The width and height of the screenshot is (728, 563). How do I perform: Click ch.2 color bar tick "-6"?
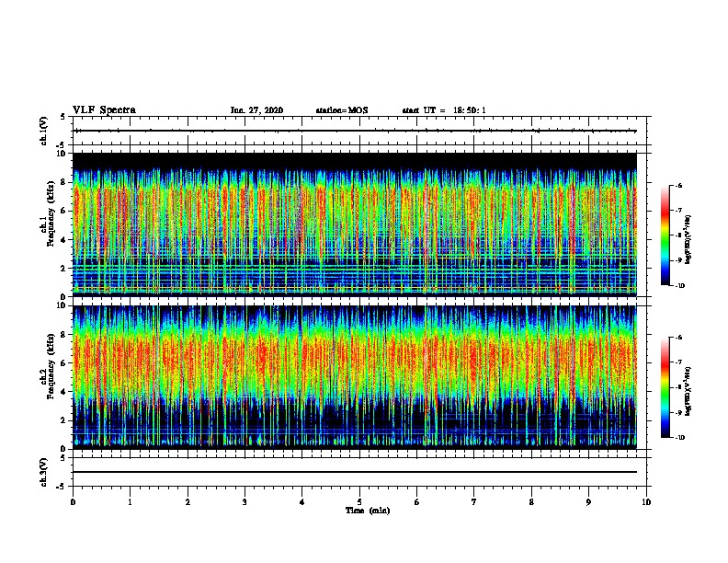(x=678, y=338)
